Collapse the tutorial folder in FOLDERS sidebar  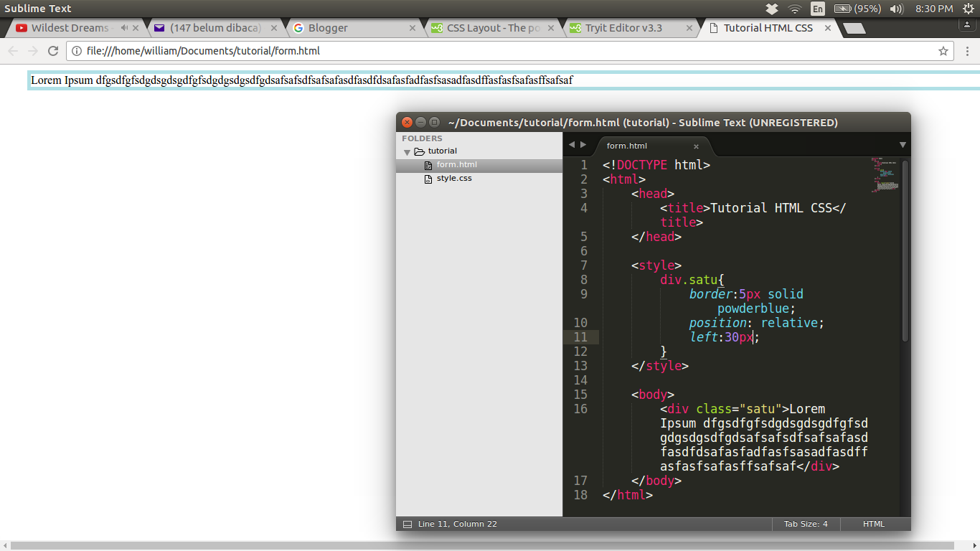point(407,151)
